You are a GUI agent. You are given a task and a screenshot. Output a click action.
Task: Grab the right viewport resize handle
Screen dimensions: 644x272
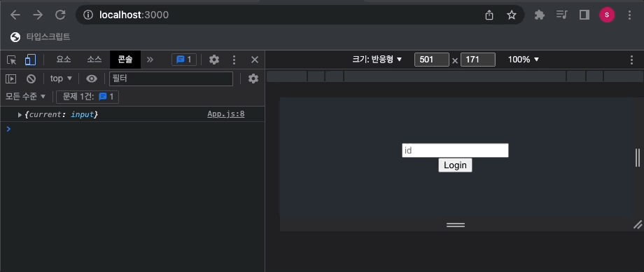coord(638,158)
